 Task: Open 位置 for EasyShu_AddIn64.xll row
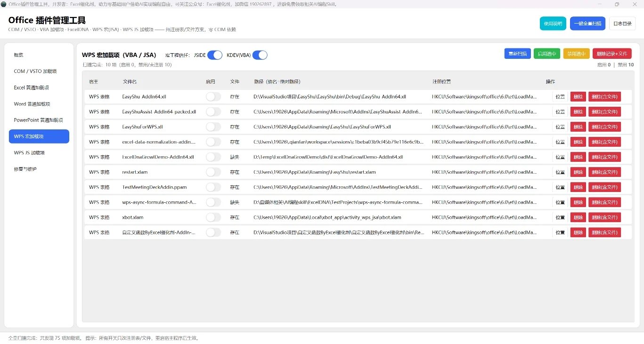560,96
